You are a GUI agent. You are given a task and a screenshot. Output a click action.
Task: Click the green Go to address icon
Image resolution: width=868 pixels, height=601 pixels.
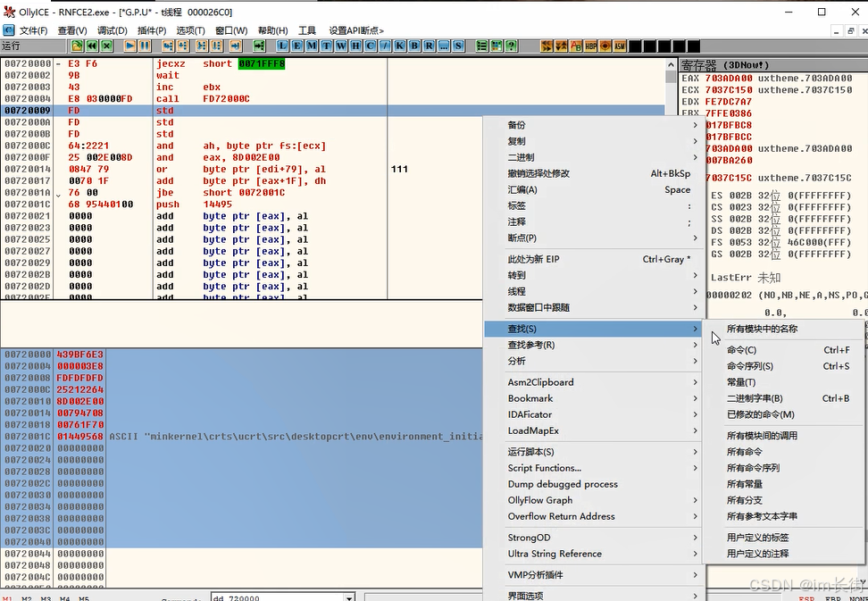259,46
